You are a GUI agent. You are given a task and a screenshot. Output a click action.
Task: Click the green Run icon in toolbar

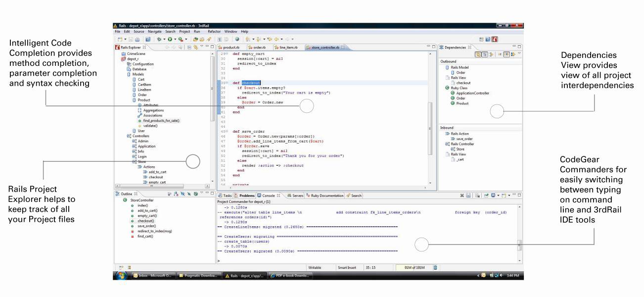coord(170,39)
